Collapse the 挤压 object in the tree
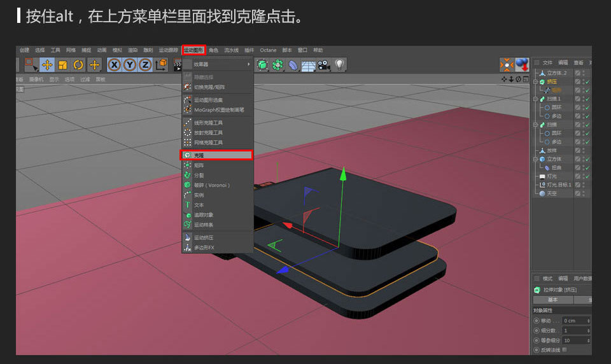This screenshot has height=364, width=611. [x=535, y=82]
